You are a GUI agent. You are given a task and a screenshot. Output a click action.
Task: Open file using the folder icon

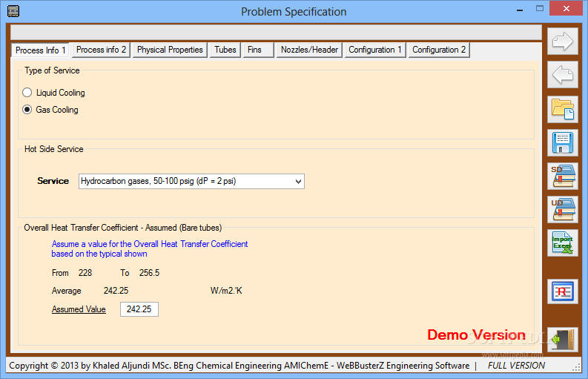[563, 109]
